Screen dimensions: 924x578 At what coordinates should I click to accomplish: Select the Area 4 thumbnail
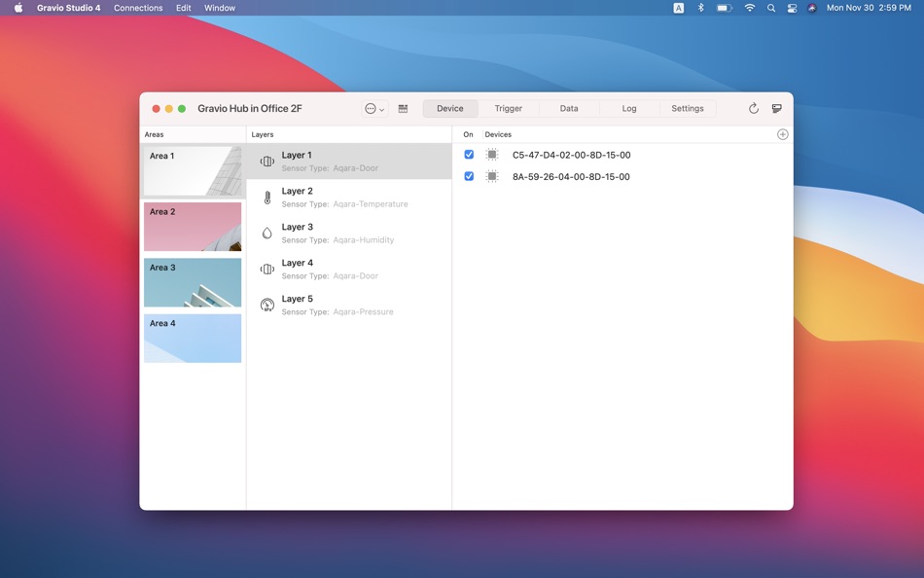click(x=193, y=338)
